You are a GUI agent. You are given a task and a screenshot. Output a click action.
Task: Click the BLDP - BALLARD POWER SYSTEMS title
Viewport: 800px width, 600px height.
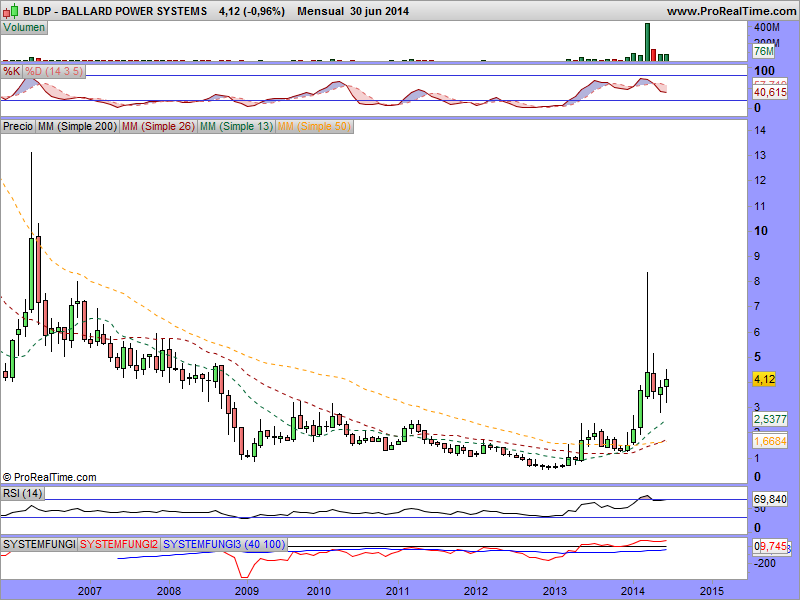[115, 11]
